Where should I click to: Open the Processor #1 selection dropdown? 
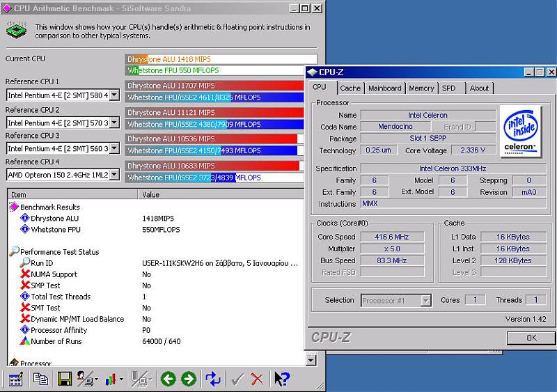(x=425, y=301)
